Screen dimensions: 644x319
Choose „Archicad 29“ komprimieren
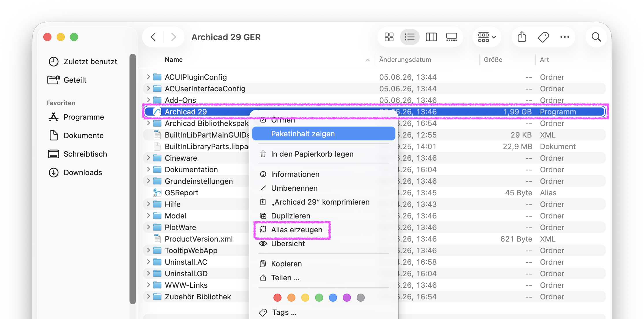coord(323,202)
